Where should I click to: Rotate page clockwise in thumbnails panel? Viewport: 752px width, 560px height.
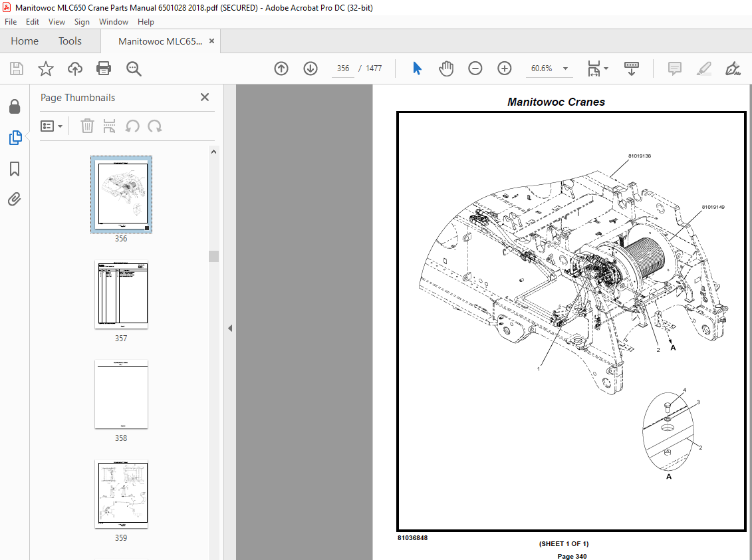tap(154, 126)
